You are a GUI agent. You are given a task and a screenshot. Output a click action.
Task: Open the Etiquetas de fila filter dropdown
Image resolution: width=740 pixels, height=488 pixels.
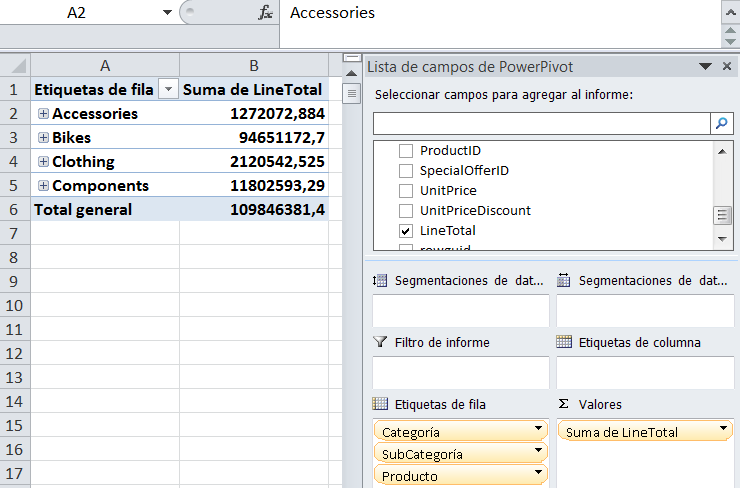168,90
